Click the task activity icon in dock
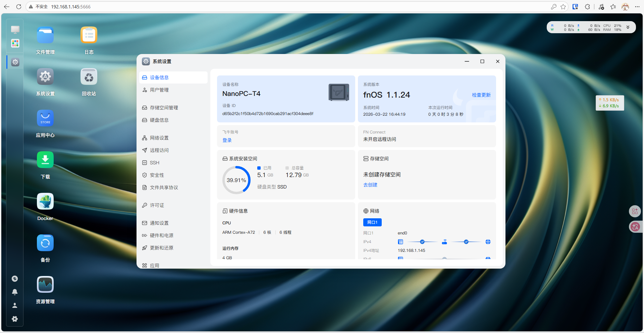This screenshot has height=333, width=644. 15,279
